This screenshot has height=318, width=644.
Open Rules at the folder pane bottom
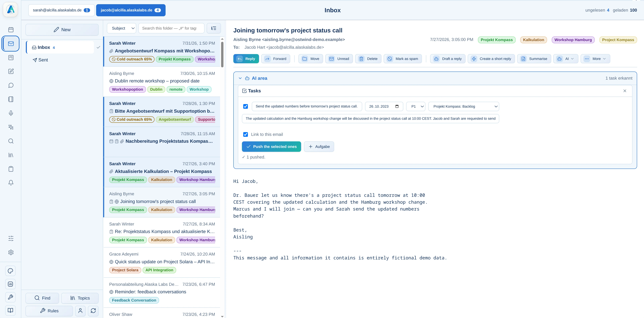coord(49,311)
